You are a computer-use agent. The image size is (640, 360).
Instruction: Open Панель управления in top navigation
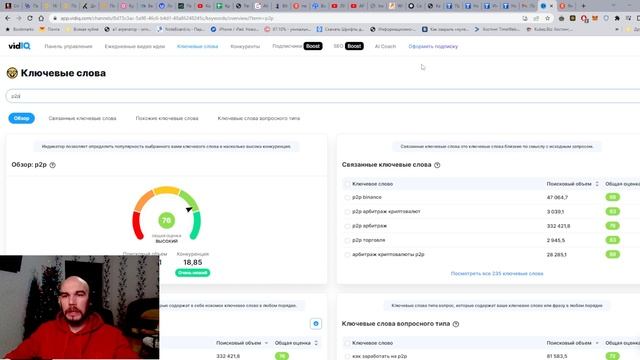coord(68,47)
